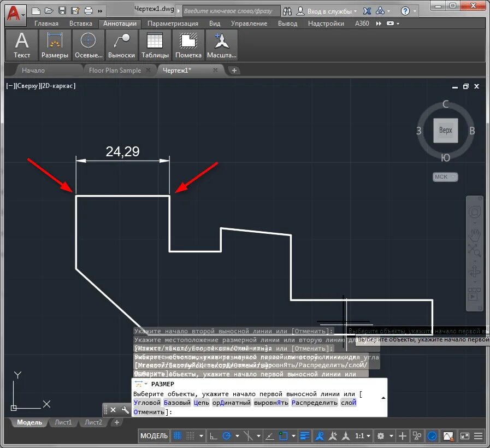Open the Вид ribbon tab
Screen dimensions: 490x448
[x=215, y=23]
